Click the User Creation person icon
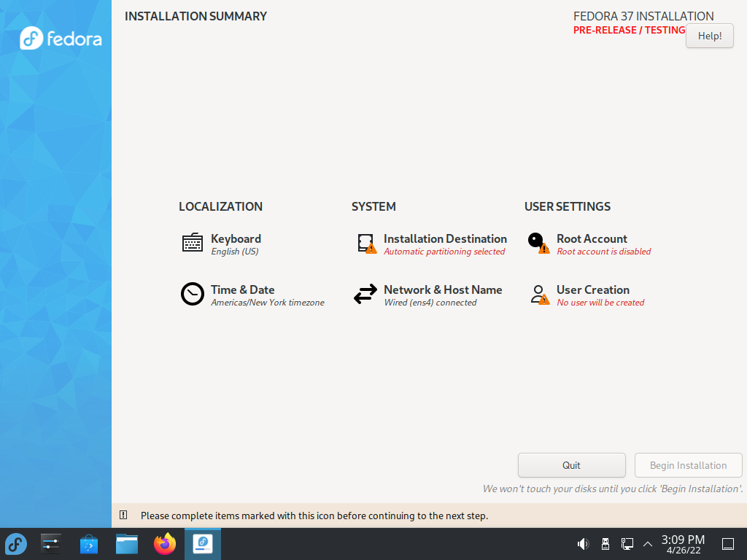 [540, 295]
